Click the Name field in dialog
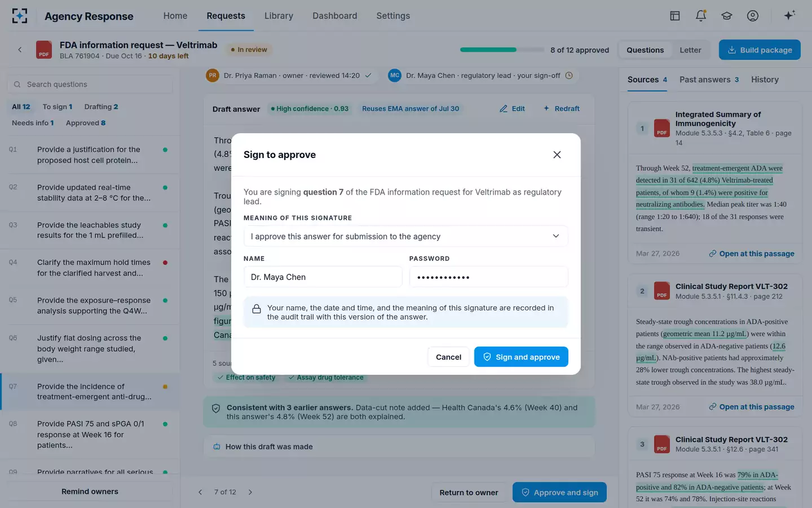This screenshot has width=812, height=508. (x=323, y=277)
